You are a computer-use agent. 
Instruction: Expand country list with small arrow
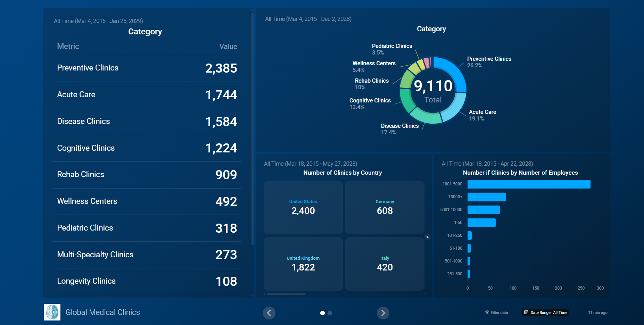pyautogui.click(x=427, y=237)
